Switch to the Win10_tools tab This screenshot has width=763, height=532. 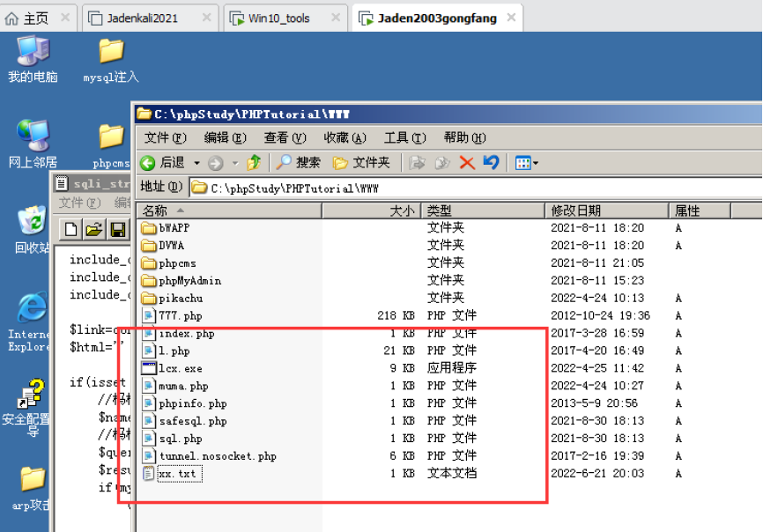pyautogui.click(x=280, y=18)
